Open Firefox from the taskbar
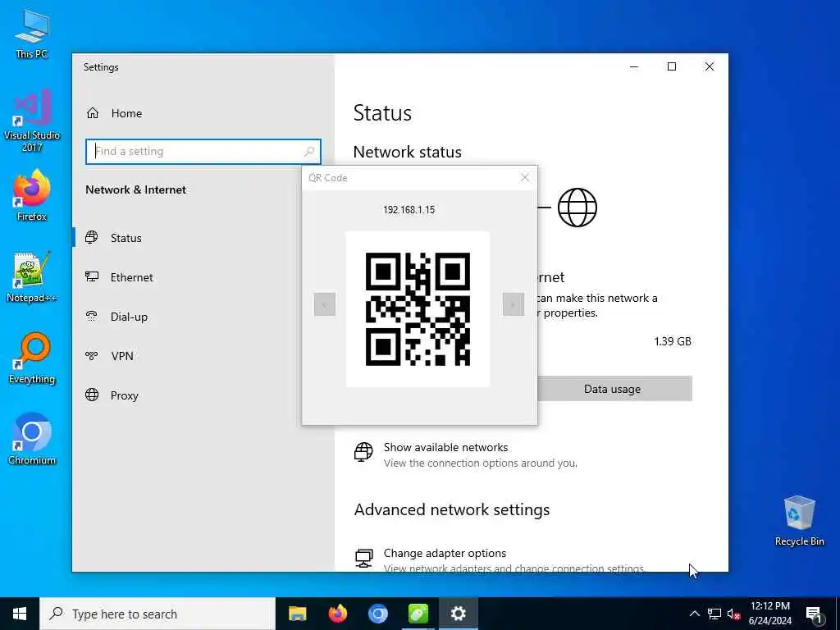Viewport: 840px width, 630px height. [x=337, y=614]
